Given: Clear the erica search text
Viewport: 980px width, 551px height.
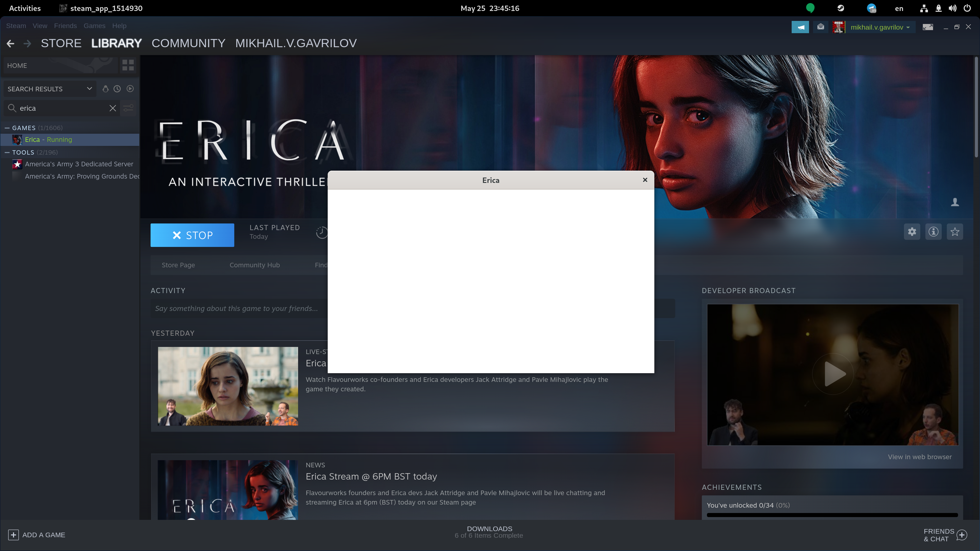Looking at the screenshot, I should [113, 108].
